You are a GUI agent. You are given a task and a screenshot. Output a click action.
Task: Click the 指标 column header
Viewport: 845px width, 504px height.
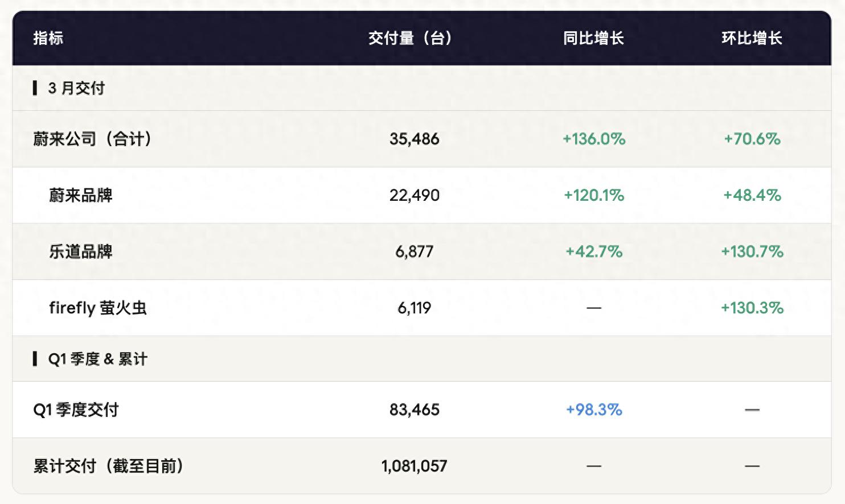click(48, 38)
